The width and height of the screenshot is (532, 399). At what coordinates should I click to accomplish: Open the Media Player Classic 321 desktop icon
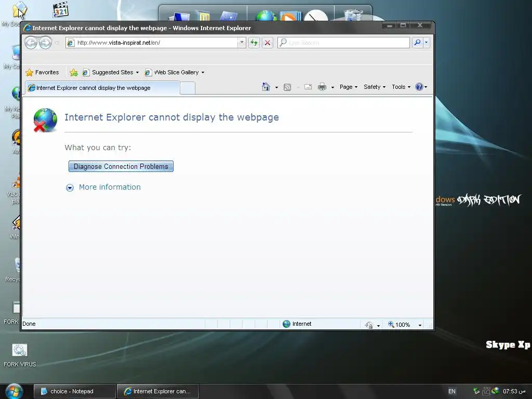click(61, 9)
